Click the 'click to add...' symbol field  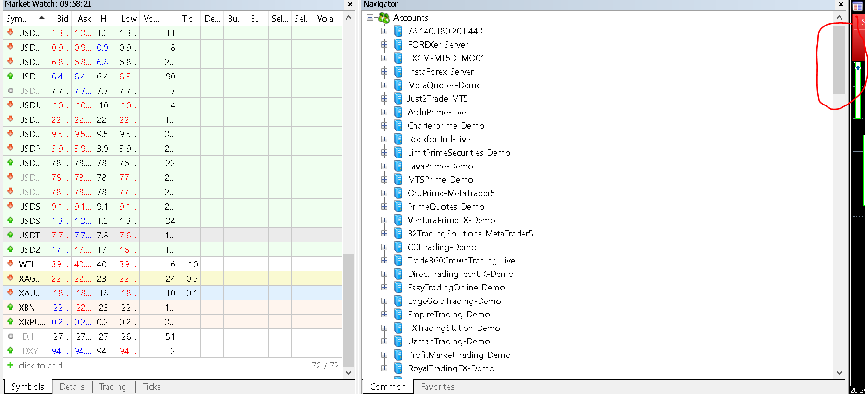pyautogui.click(x=43, y=366)
